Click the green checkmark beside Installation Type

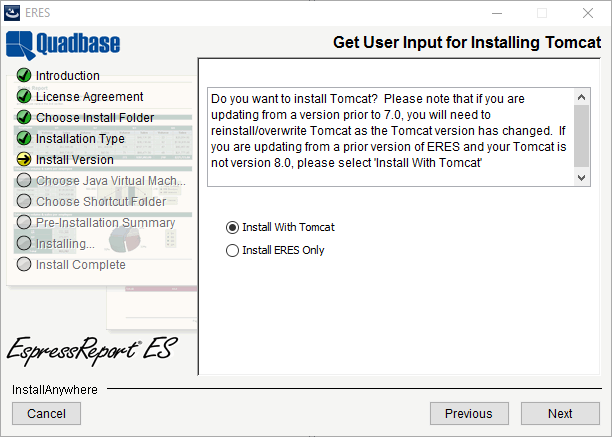[24, 139]
